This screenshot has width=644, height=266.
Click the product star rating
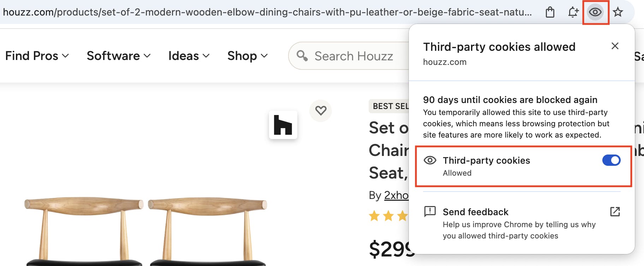click(388, 216)
